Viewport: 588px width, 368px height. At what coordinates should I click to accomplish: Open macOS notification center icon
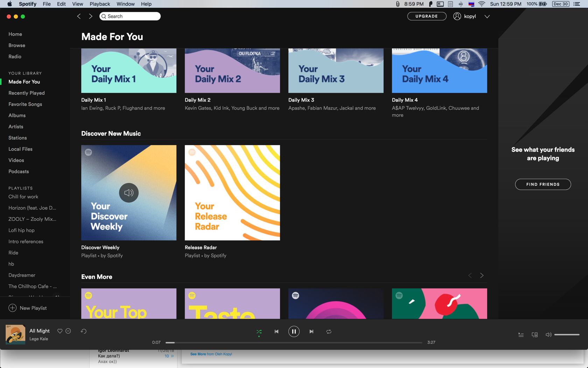click(577, 4)
